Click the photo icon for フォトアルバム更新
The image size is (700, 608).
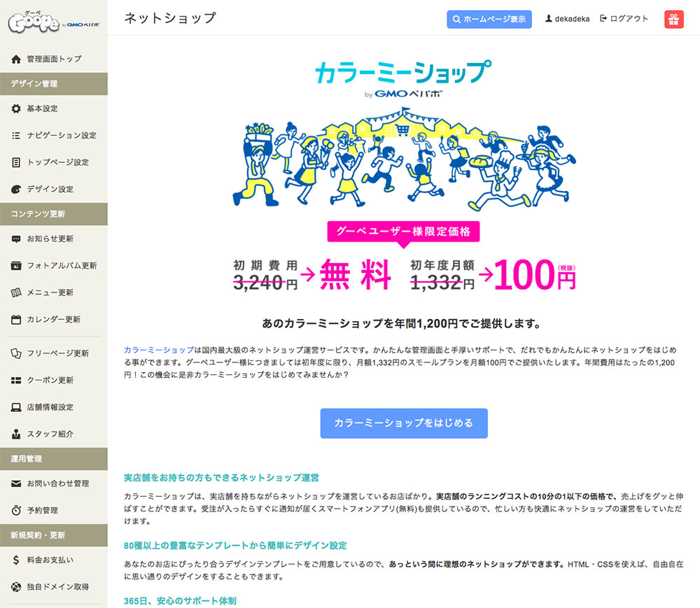[16, 266]
